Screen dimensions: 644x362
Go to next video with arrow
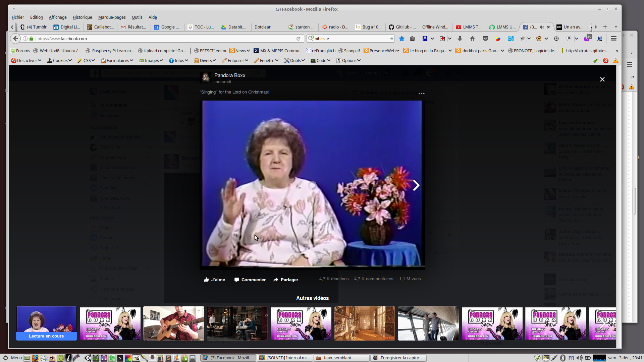[x=416, y=185]
